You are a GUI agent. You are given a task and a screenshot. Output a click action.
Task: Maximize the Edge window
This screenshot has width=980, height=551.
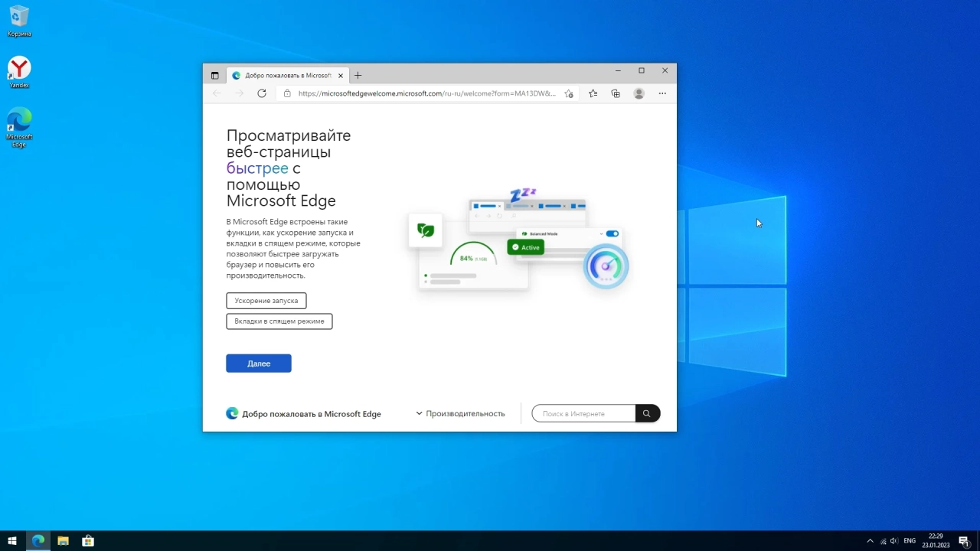coord(642,70)
